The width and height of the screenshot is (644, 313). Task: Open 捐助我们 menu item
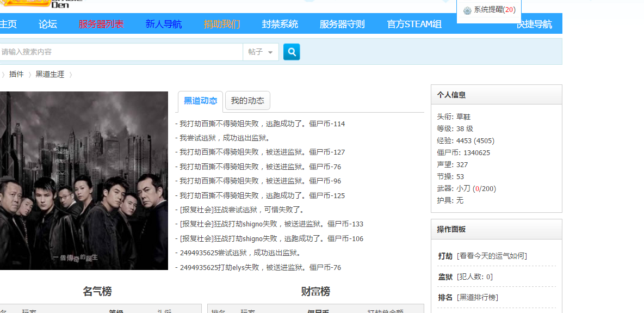pyautogui.click(x=222, y=24)
